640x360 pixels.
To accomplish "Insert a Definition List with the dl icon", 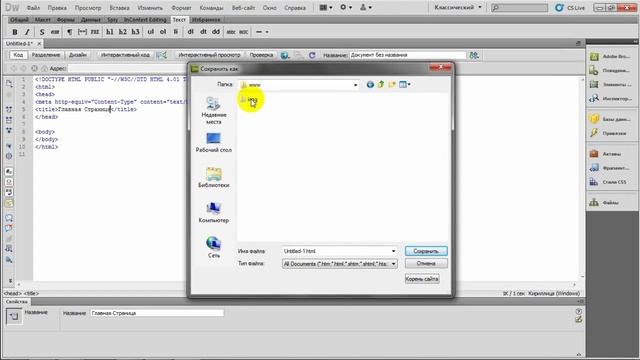I will coord(190,32).
